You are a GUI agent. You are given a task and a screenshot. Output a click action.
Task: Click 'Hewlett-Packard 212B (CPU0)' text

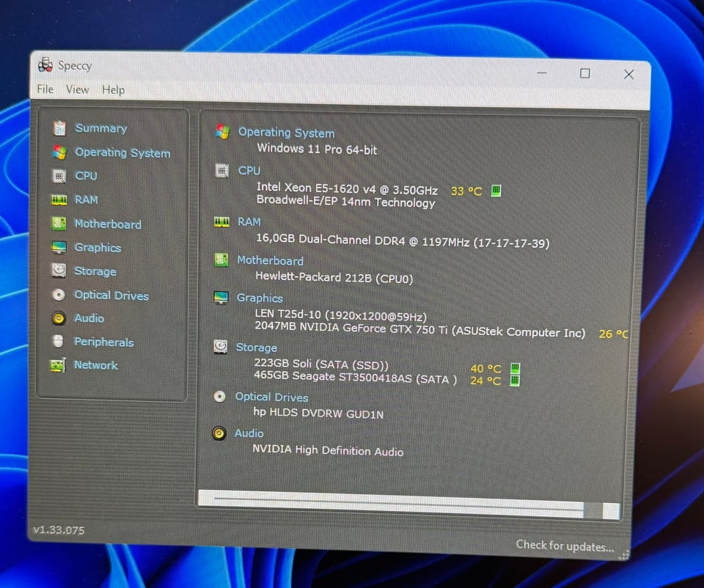[334, 277]
